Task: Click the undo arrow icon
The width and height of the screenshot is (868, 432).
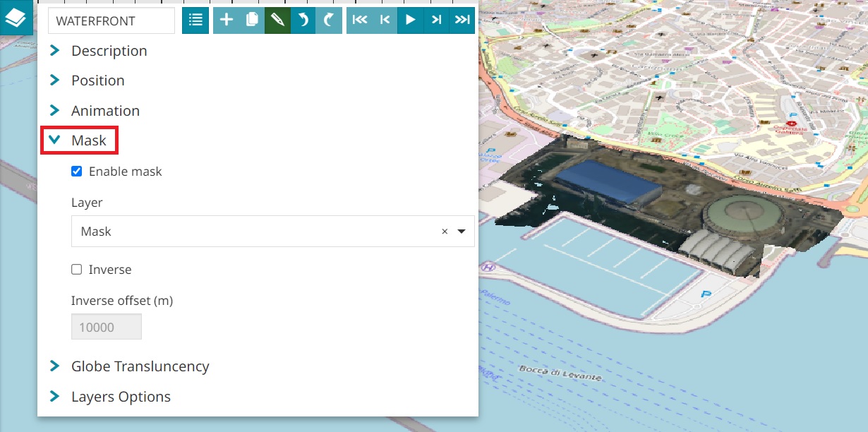Action: 303,20
